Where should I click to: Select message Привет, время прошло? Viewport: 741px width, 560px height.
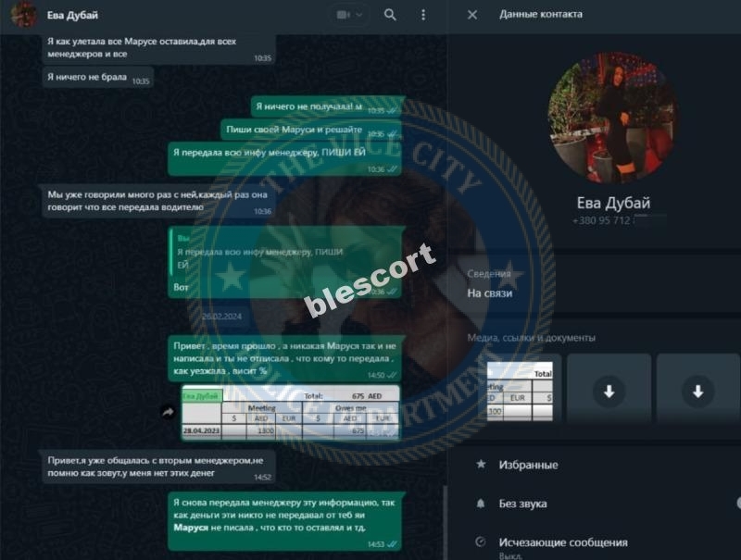(x=284, y=359)
